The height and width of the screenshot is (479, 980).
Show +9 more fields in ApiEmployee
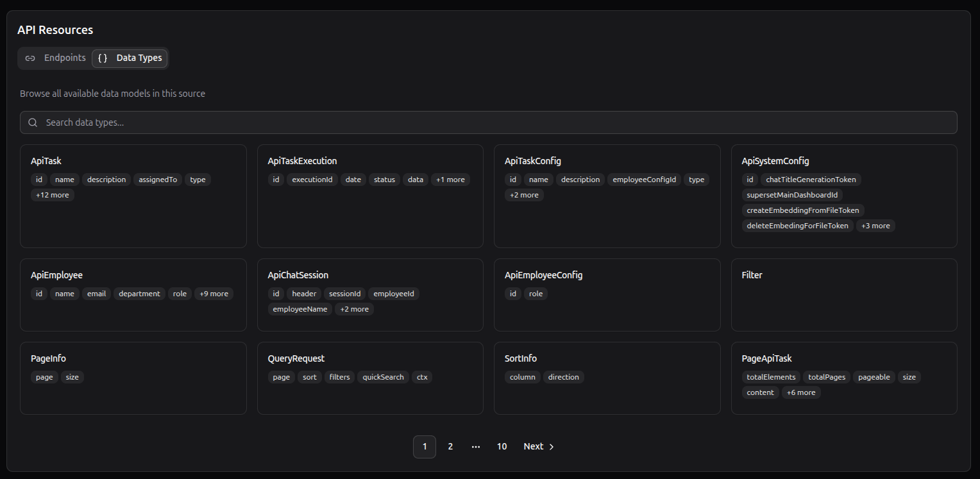[x=214, y=294]
